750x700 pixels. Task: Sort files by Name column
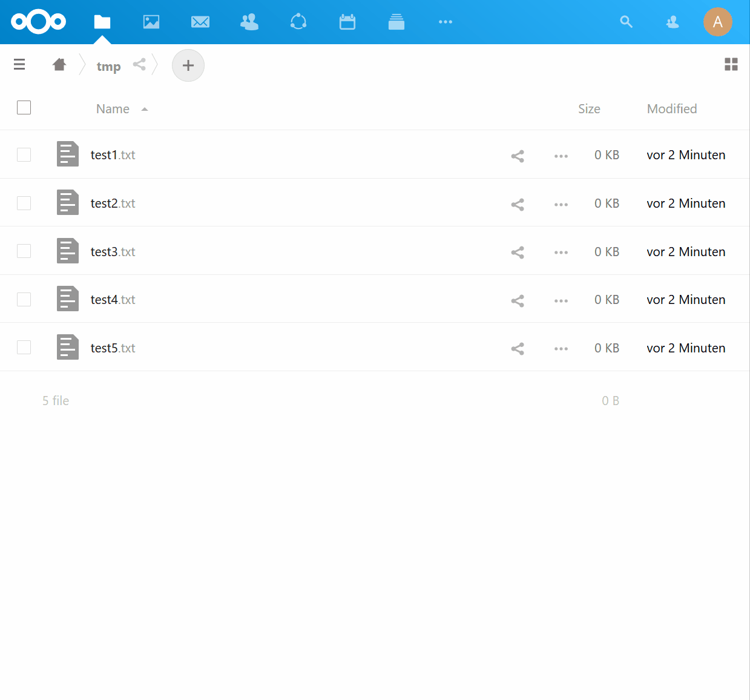(x=113, y=109)
